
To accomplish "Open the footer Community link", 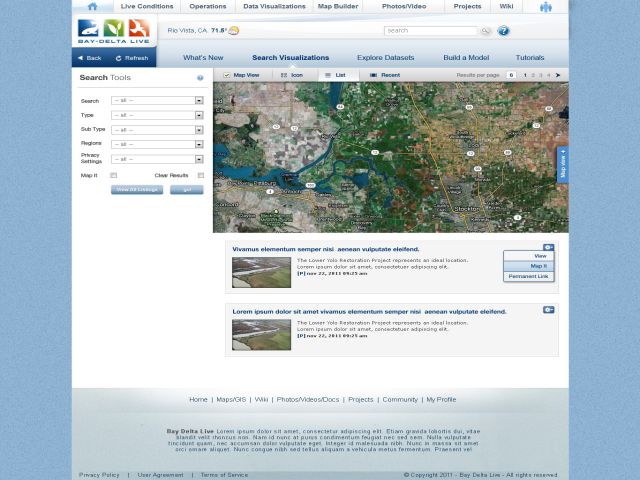I will [x=400, y=400].
